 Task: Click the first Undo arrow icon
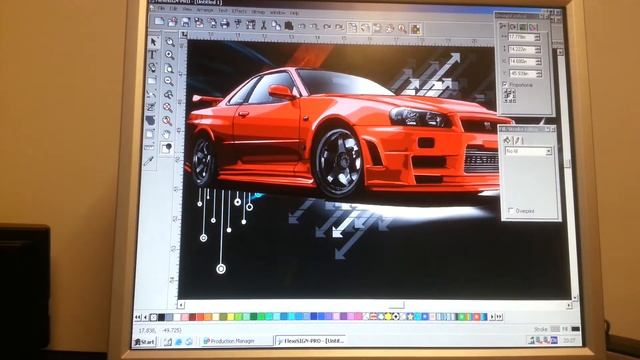point(302,26)
